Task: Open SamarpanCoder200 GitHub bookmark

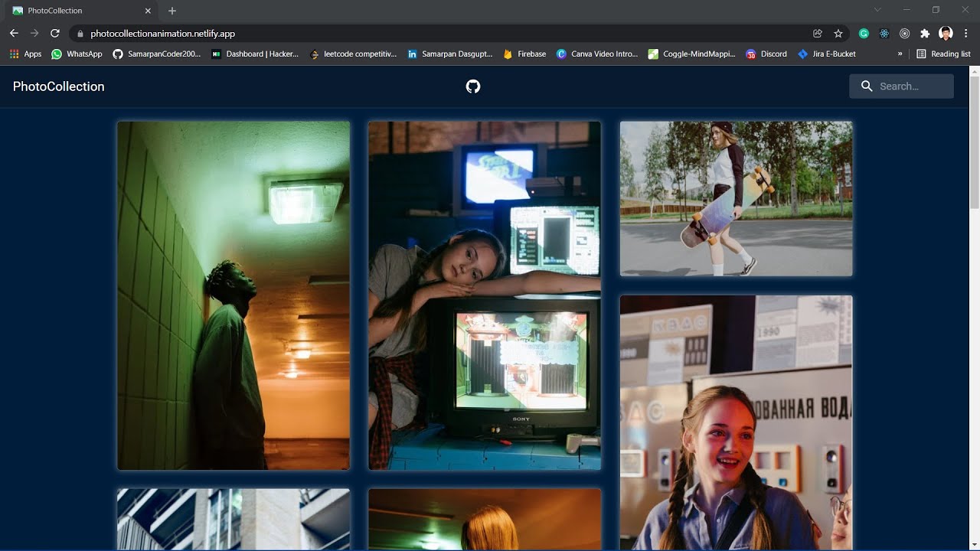Action: [x=157, y=54]
